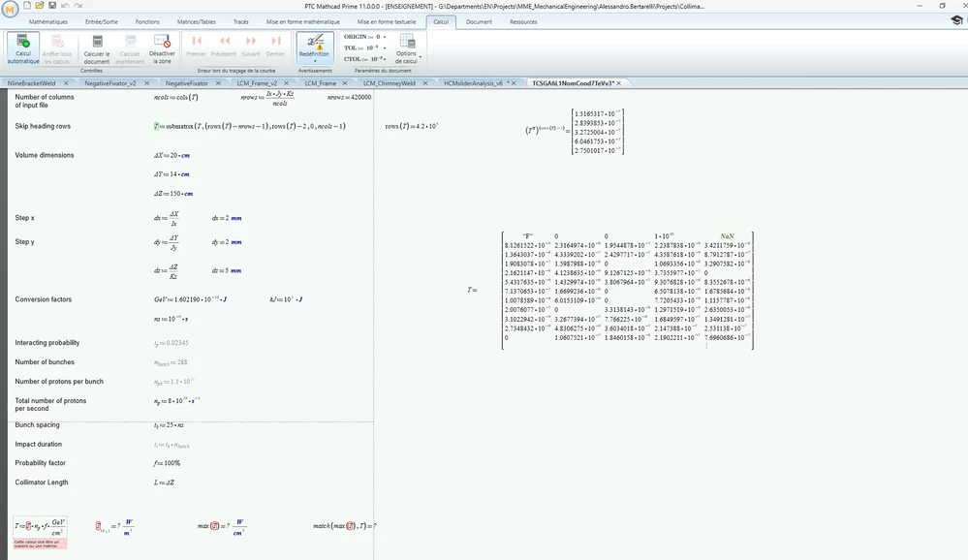The height and width of the screenshot is (560, 968).
Task: Open the Fonctions ribbon tab
Action: coord(147,21)
